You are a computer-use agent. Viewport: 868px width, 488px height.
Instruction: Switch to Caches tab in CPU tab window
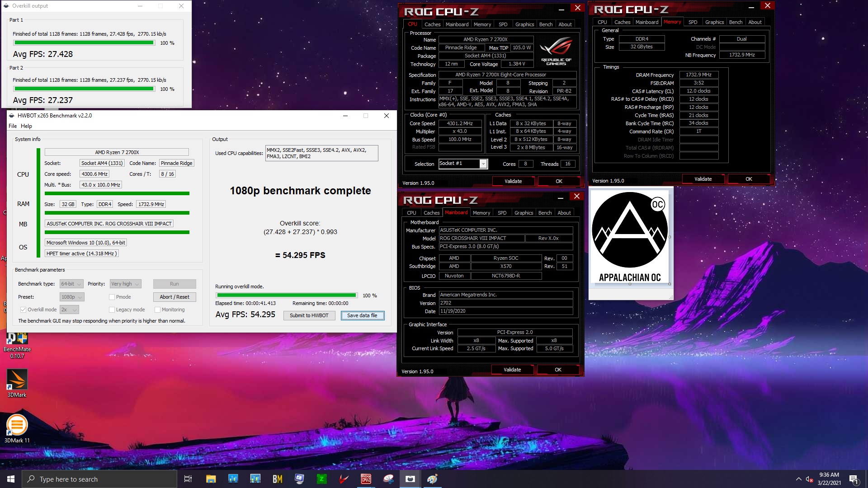tap(432, 24)
